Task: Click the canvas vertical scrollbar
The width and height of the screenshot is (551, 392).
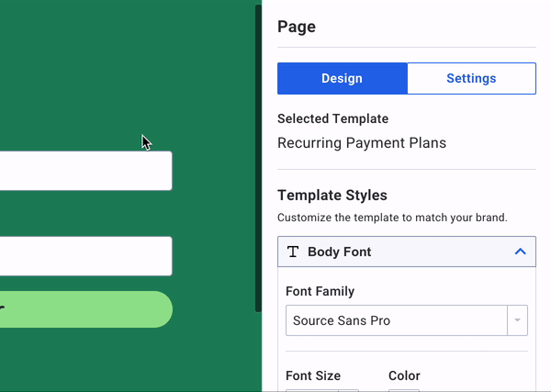Action: [258, 156]
